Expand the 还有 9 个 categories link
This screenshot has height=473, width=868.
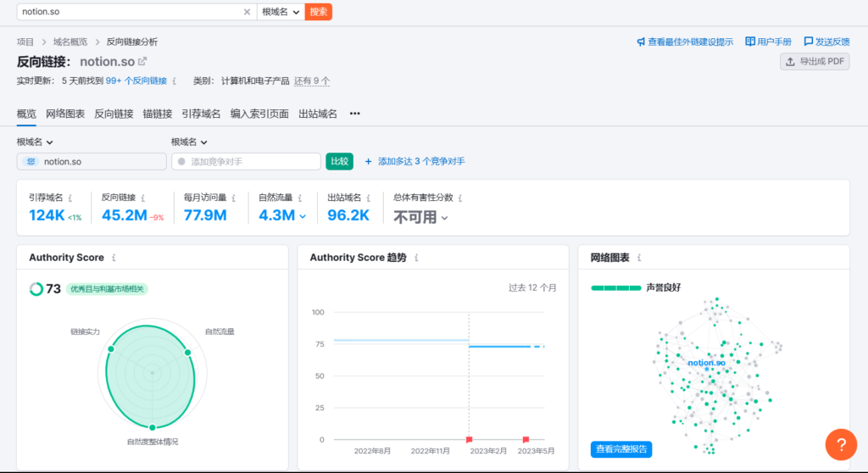pyautogui.click(x=312, y=81)
